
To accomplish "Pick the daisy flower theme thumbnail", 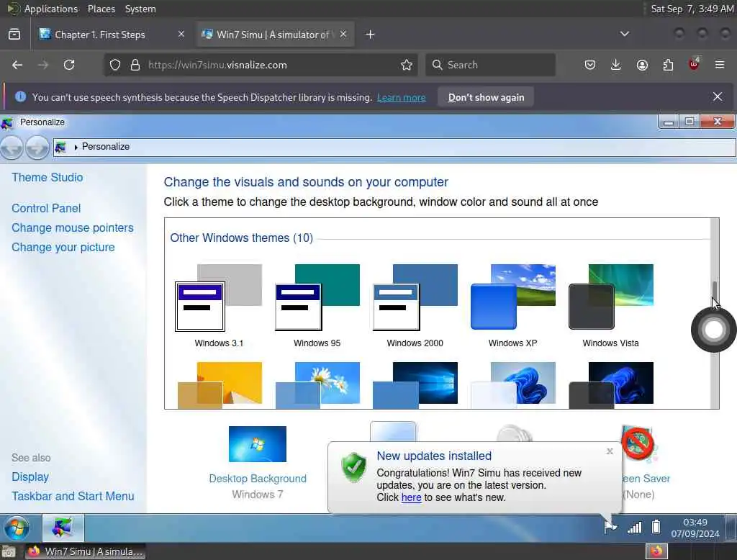I will coord(317,384).
